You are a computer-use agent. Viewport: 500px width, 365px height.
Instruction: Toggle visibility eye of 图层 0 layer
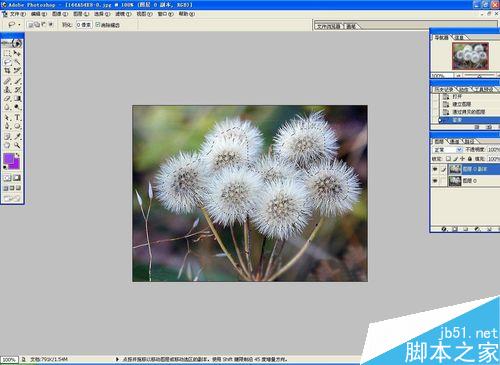point(435,181)
